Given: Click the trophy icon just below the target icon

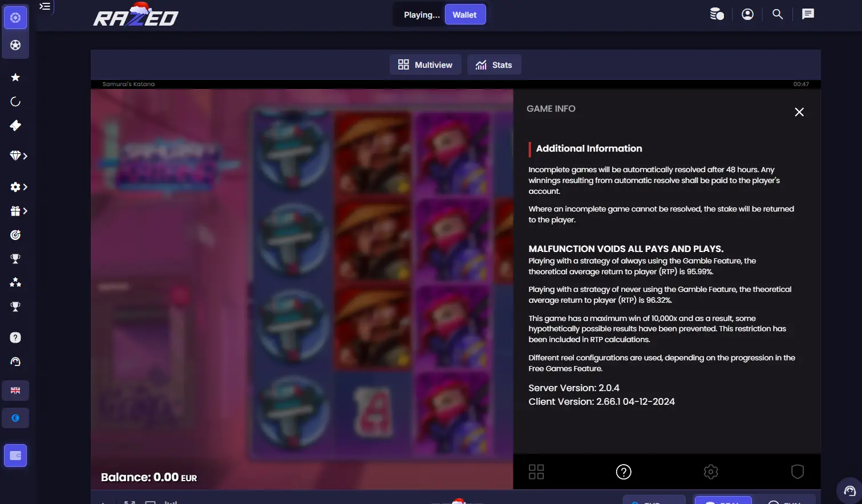Looking at the screenshot, I should [15, 259].
